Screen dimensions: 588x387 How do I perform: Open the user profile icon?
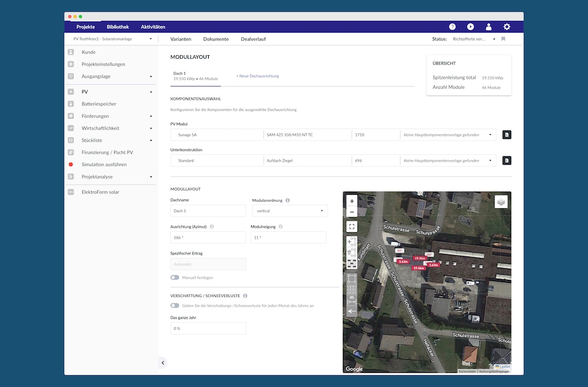tap(489, 27)
